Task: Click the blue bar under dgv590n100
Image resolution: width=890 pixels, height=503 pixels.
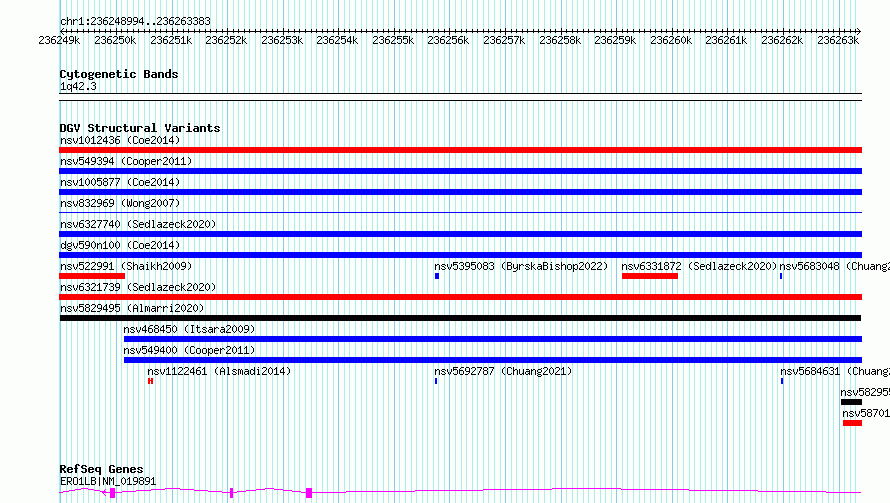Action: (x=460, y=255)
